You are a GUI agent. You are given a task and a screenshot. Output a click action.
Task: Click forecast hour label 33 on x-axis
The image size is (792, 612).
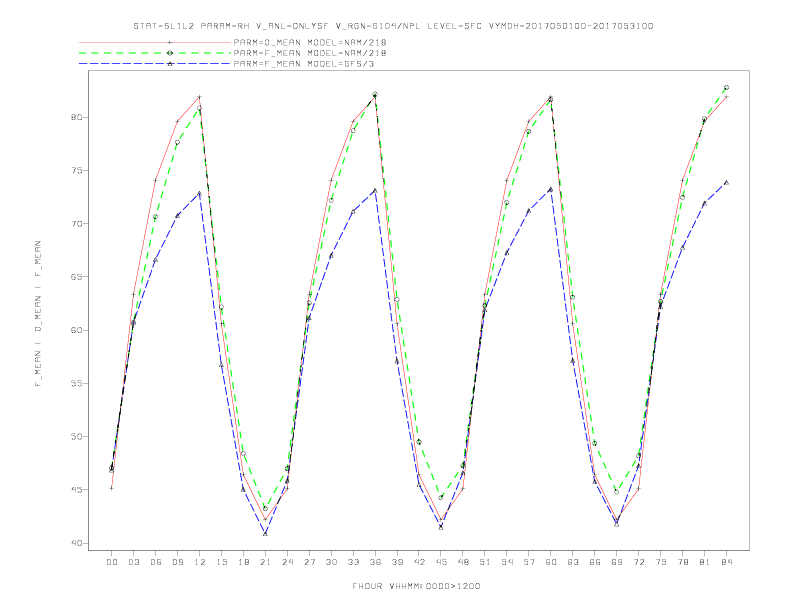pyautogui.click(x=353, y=562)
